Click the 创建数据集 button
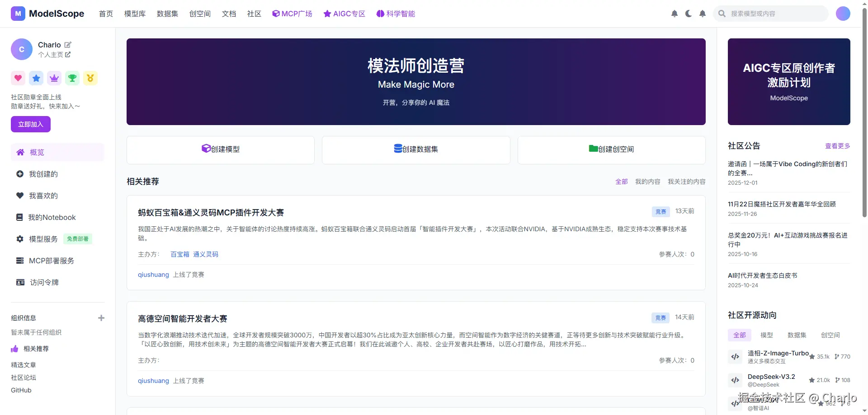The image size is (868, 415). point(416,150)
